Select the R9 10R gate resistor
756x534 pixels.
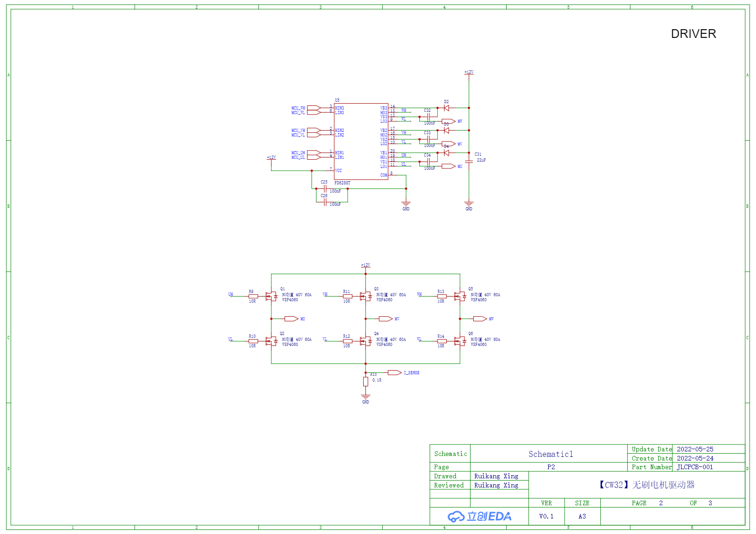[x=253, y=296]
